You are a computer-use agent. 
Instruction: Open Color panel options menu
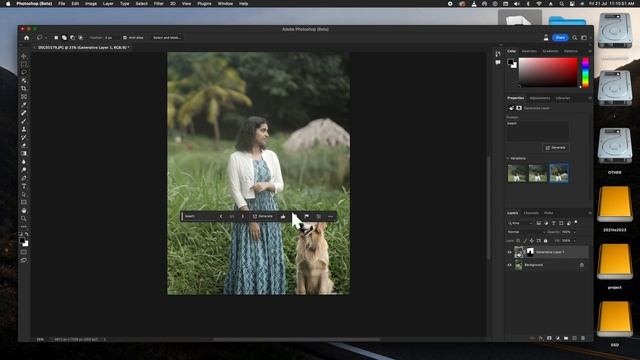(x=590, y=51)
